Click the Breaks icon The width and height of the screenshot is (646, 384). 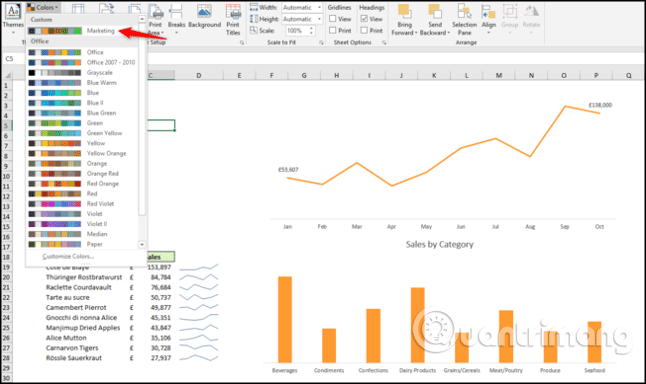176,12
